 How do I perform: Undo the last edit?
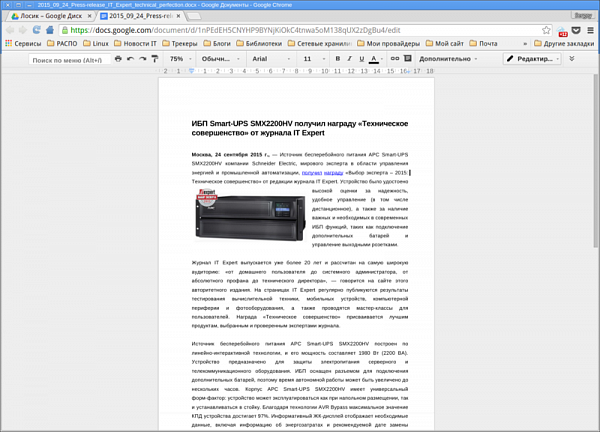(x=130, y=59)
